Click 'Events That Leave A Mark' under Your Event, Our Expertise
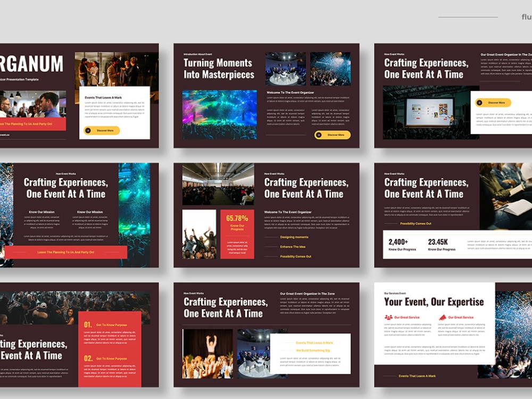 click(417, 376)
